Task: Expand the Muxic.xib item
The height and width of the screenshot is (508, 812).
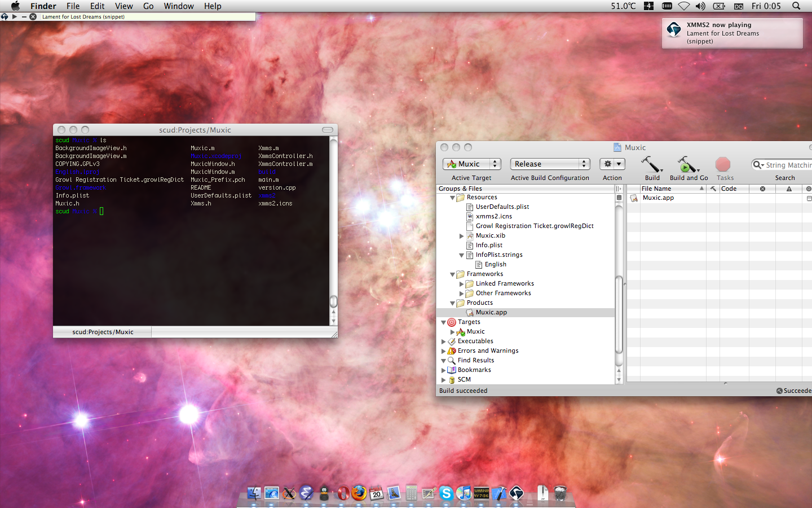Action: tap(461, 236)
